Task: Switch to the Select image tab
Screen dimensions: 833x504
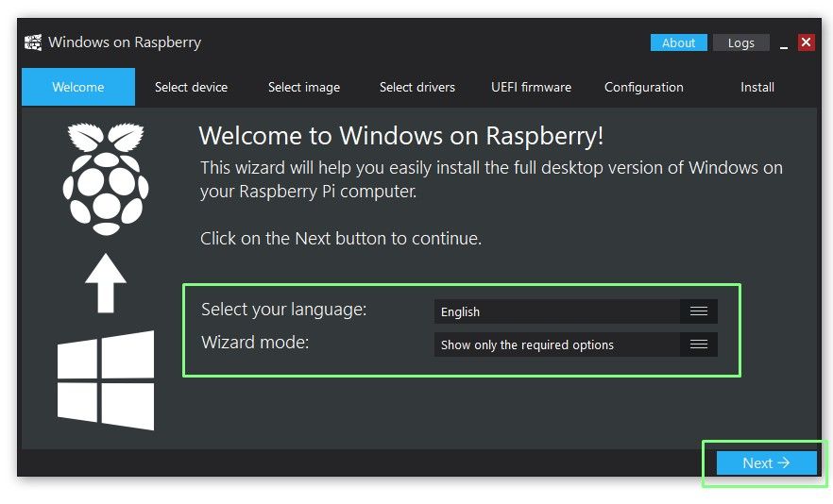Action: (x=304, y=87)
